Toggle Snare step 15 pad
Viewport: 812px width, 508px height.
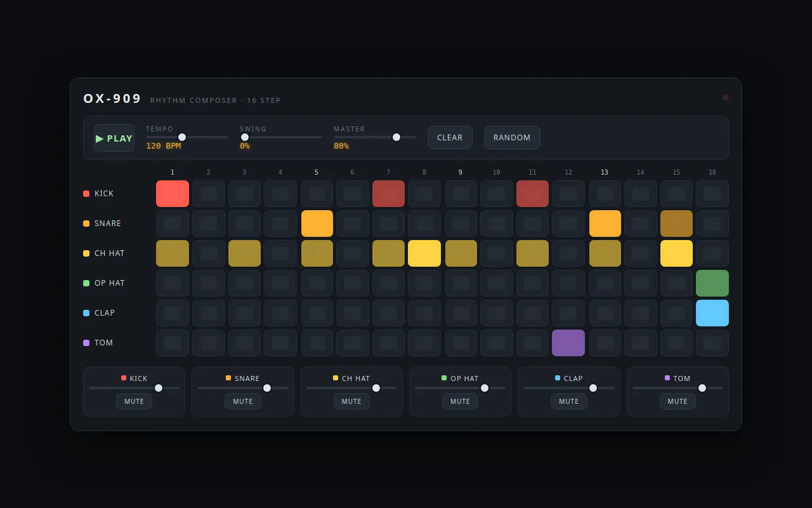(676, 224)
